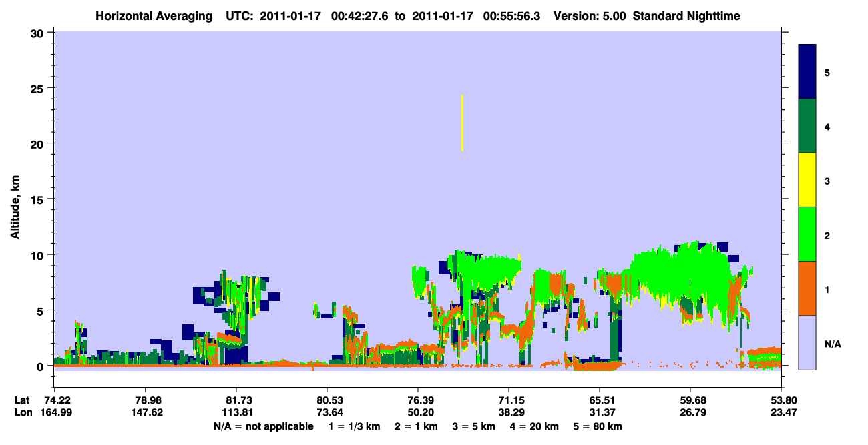The height and width of the screenshot is (445, 868).
Task: Click the 'Lat' axis row label
Action: [x=21, y=400]
